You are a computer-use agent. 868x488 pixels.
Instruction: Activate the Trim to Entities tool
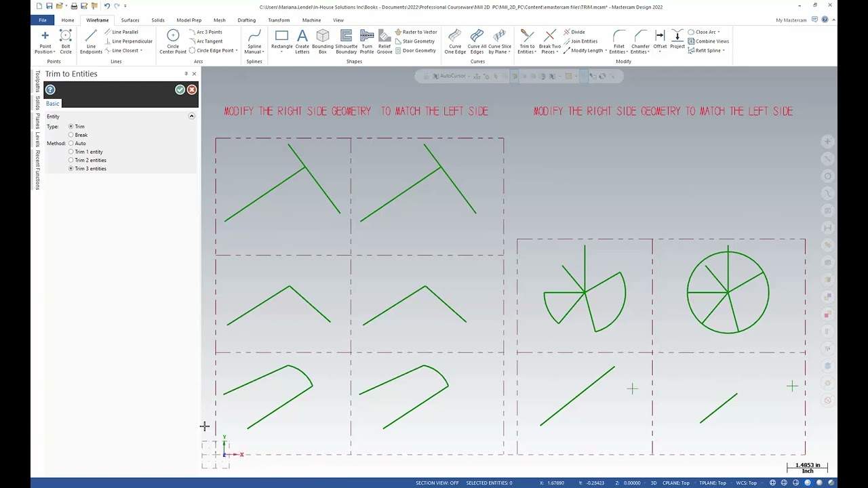[527, 42]
